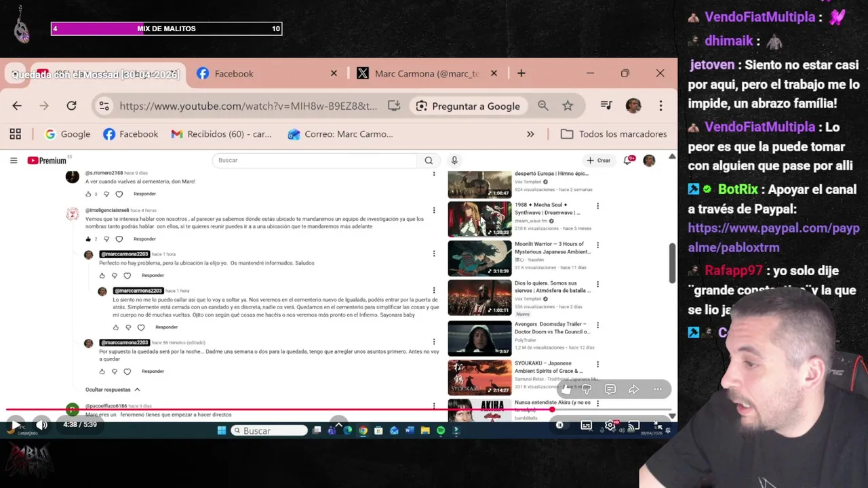Switch to the Facebook tab
The width and height of the screenshot is (868, 488).
tap(234, 73)
